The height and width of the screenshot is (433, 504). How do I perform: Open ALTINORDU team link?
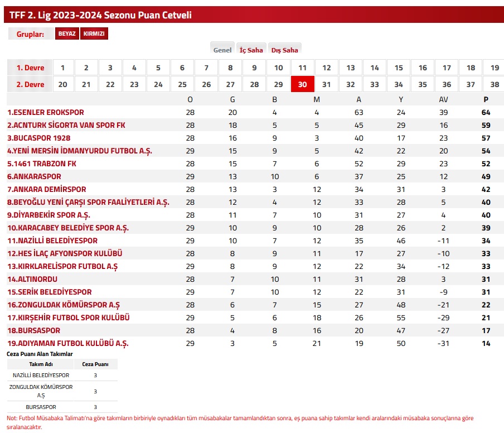32,279
